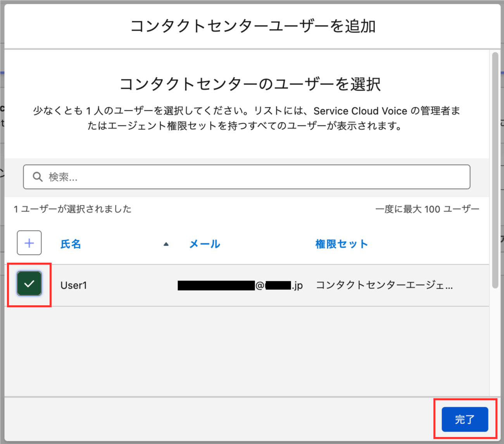Sort the list by the 氏名 column
The height and width of the screenshot is (444, 504).
[71, 244]
